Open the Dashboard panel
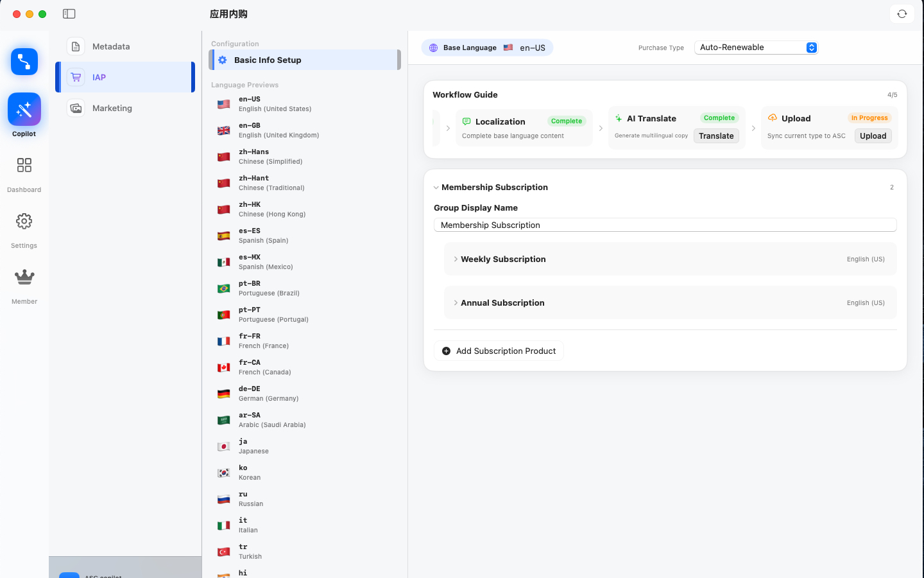 24,165
